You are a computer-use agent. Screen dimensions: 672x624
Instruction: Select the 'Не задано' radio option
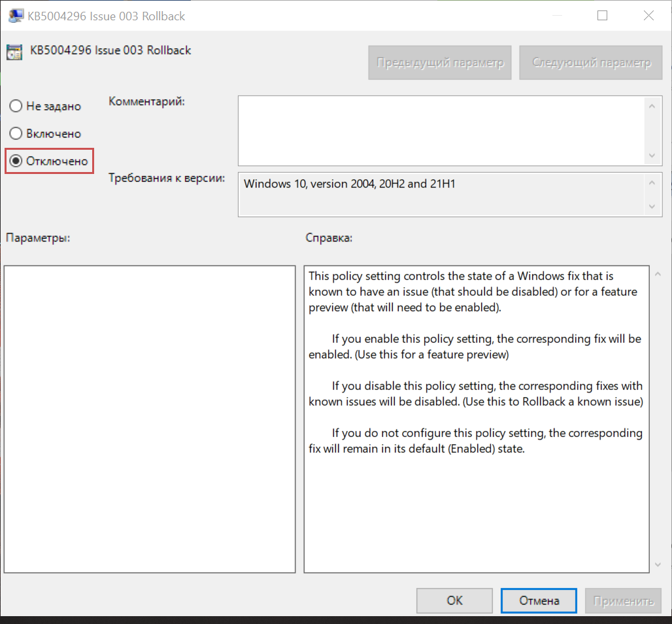click(x=16, y=106)
